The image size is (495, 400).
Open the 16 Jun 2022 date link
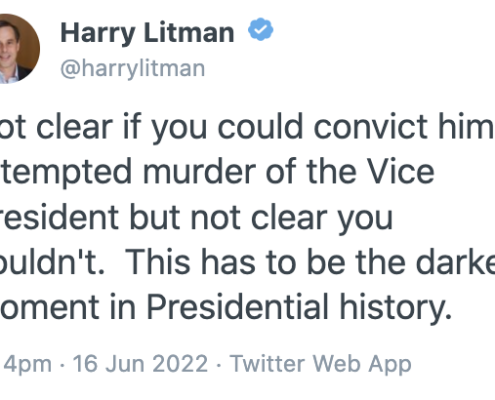click(140, 363)
